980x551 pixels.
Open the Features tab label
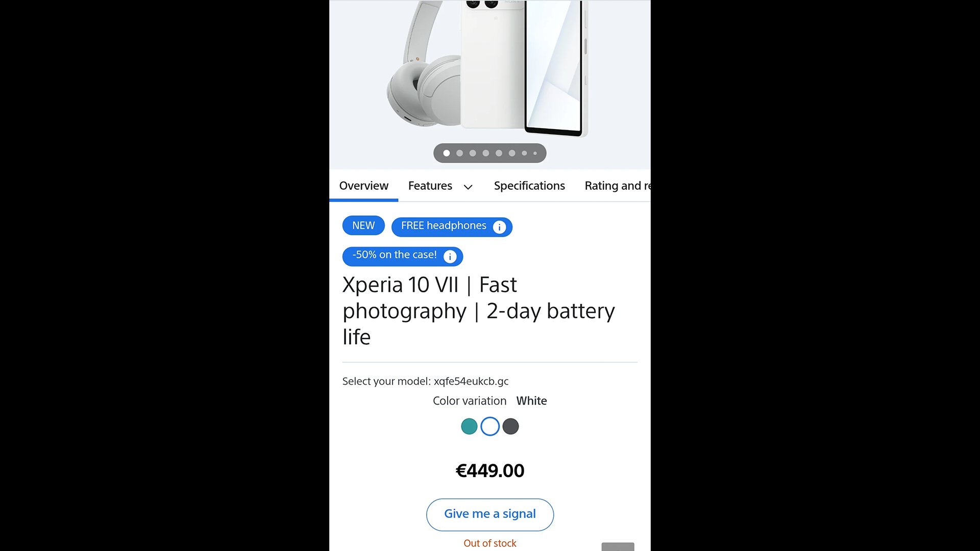(x=430, y=186)
